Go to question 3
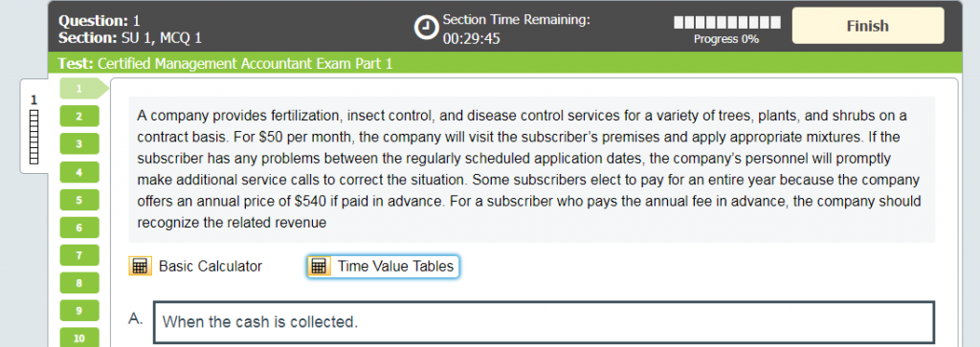Image resolution: width=980 pixels, height=347 pixels. (x=79, y=144)
